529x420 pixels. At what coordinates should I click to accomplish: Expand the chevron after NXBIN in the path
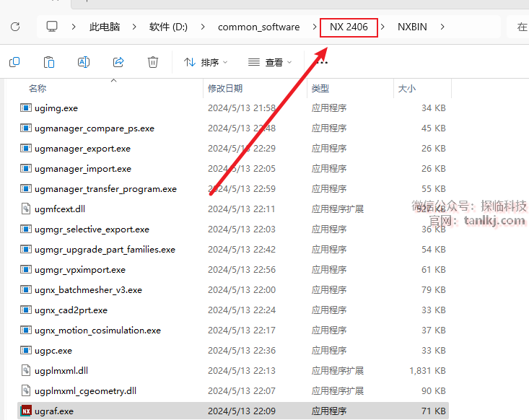click(x=442, y=27)
